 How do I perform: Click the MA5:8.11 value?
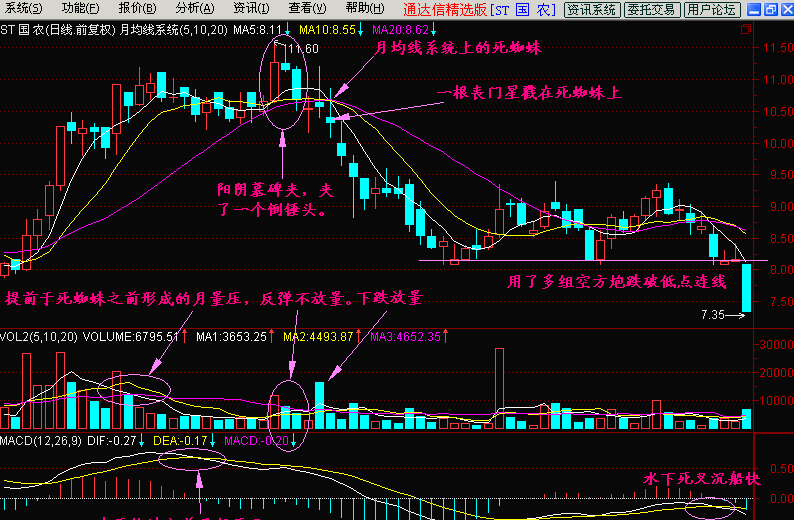click(x=257, y=30)
